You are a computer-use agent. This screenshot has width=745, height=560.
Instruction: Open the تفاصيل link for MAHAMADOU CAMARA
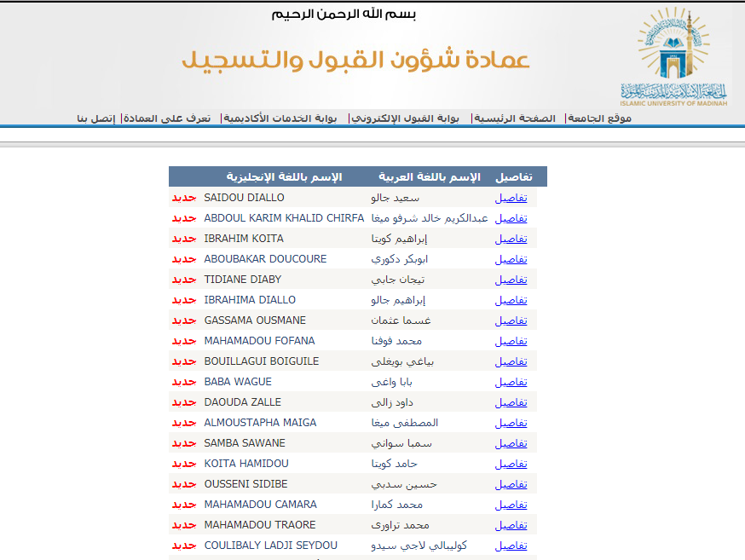click(511, 504)
